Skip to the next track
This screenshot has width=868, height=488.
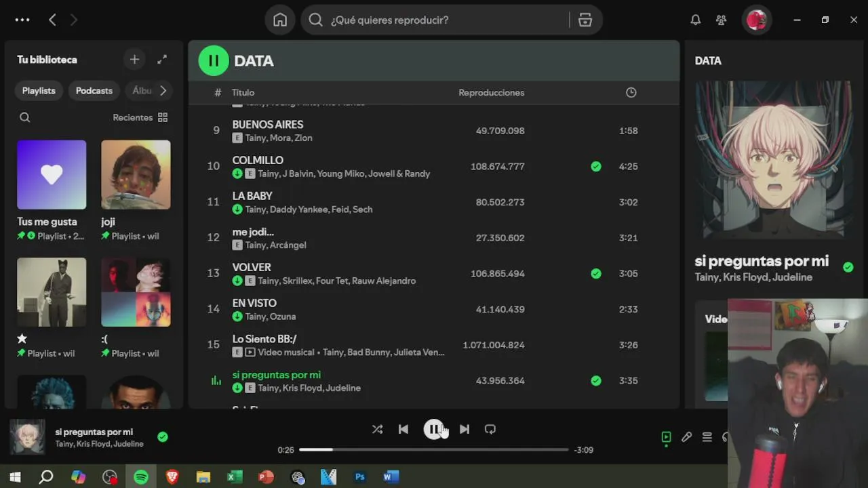point(465,429)
